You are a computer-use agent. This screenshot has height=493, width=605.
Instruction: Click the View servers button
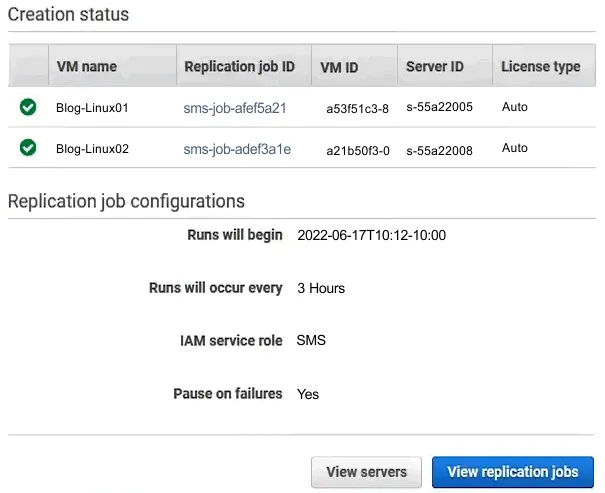pyautogui.click(x=366, y=471)
